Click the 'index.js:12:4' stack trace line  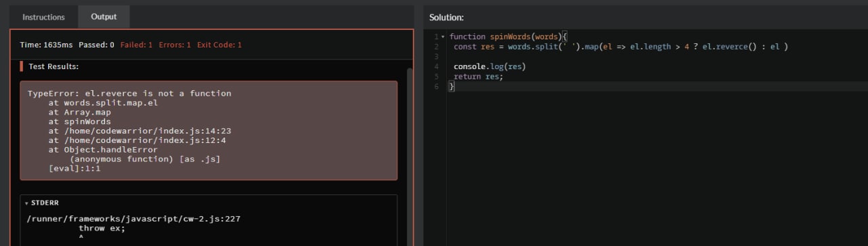point(137,140)
